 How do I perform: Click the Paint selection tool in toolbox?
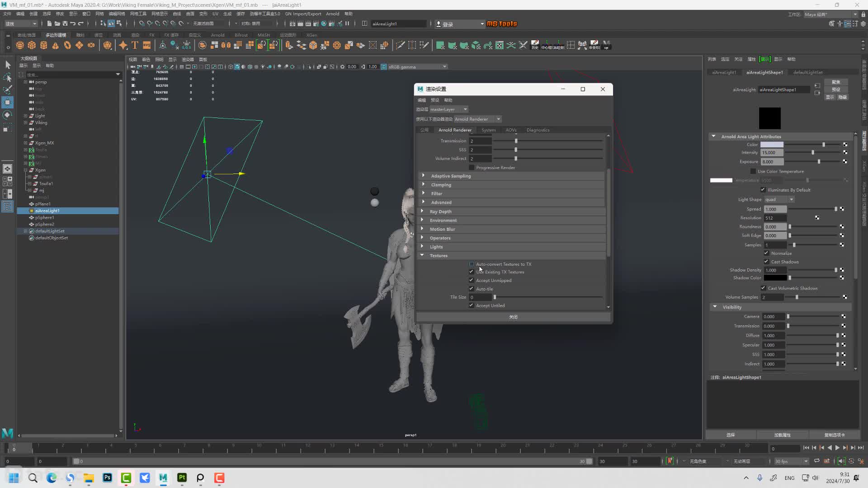pos(8,90)
